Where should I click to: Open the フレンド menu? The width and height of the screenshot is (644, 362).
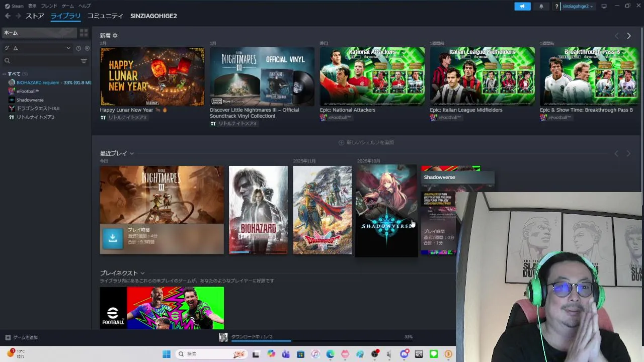point(49,6)
